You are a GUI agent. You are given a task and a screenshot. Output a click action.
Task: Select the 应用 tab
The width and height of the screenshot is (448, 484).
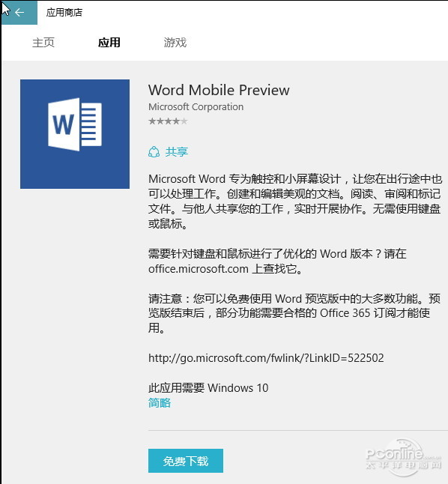click(109, 43)
